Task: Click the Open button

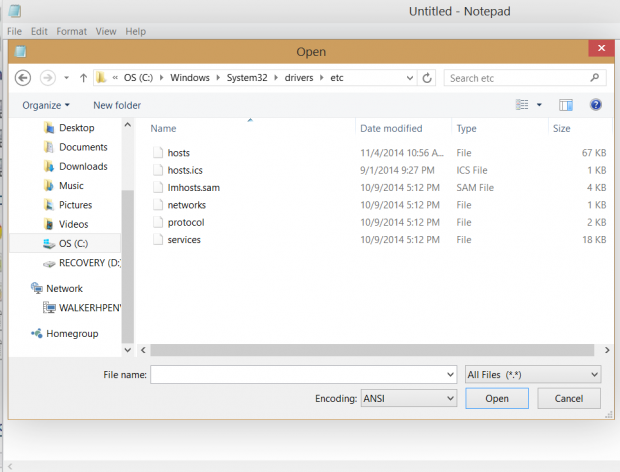Action: pos(497,398)
